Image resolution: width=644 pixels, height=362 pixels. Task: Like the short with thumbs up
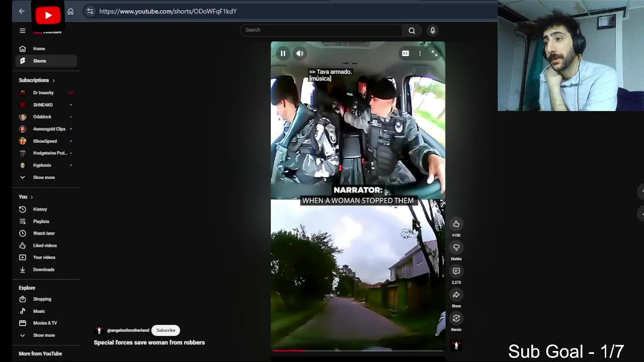[456, 224]
